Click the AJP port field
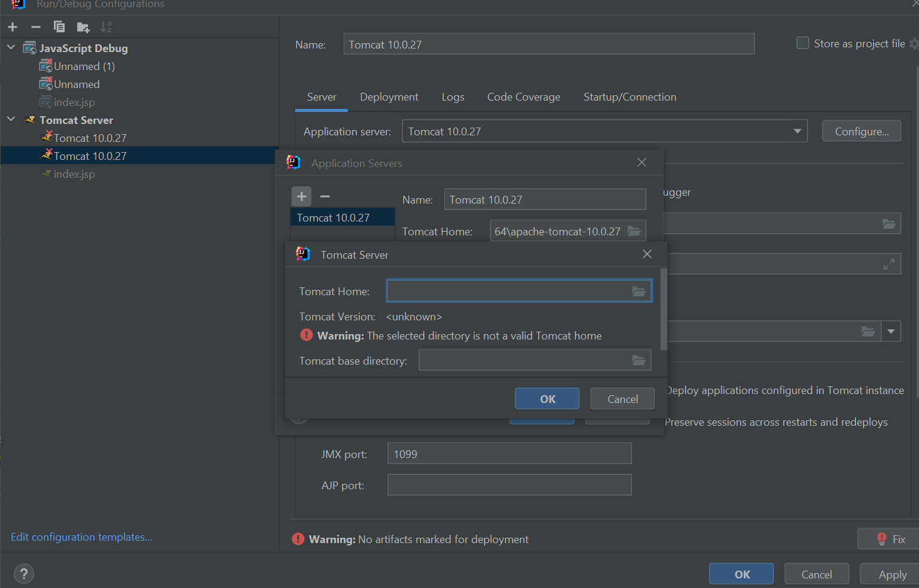The height and width of the screenshot is (588, 919). [x=509, y=485]
